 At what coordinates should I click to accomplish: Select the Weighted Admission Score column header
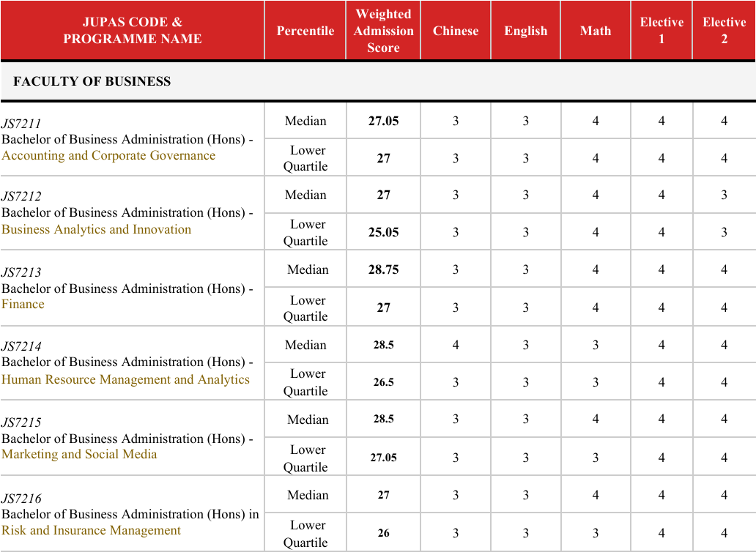pyautogui.click(x=383, y=31)
